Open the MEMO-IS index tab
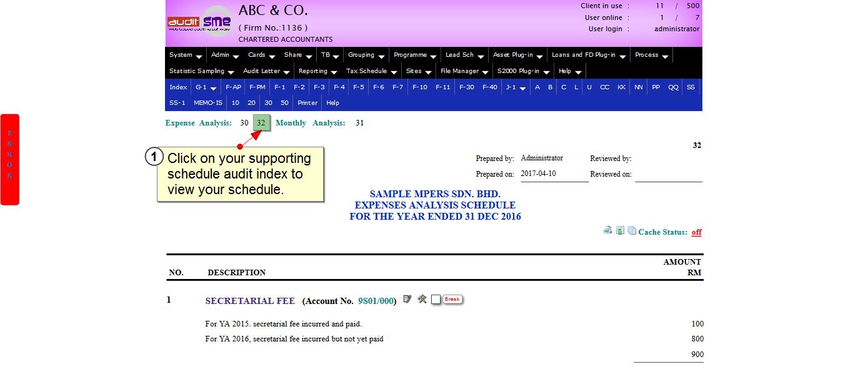Image resolution: width=868 pixels, height=382 pixels. 207,103
